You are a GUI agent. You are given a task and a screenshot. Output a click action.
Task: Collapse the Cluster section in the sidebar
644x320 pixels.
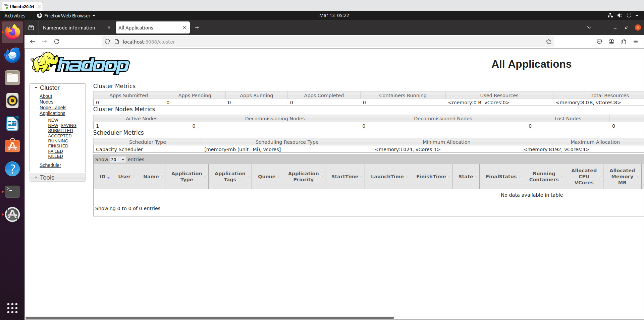(36, 87)
